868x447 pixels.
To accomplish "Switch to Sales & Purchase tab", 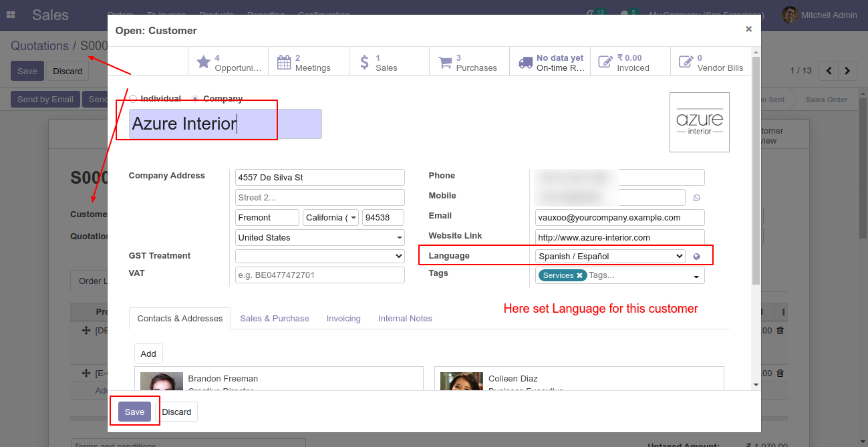I will pyautogui.click(x=275, y=319).
